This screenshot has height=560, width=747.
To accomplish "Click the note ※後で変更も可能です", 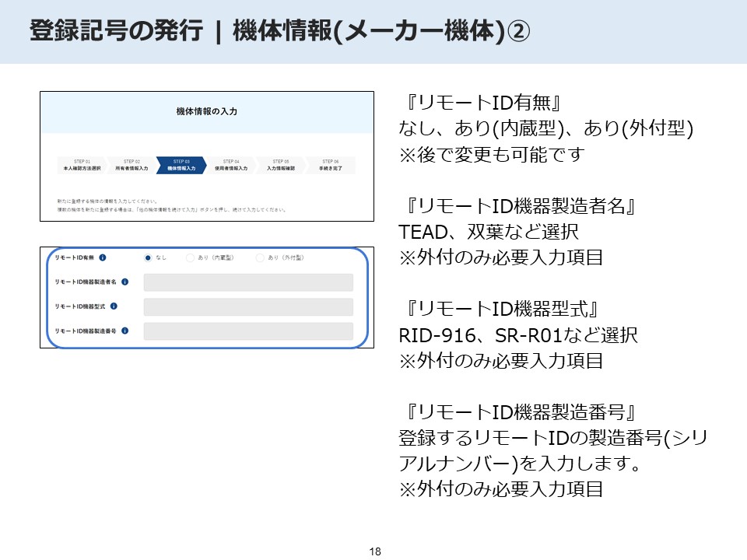I will coord(492,154).
